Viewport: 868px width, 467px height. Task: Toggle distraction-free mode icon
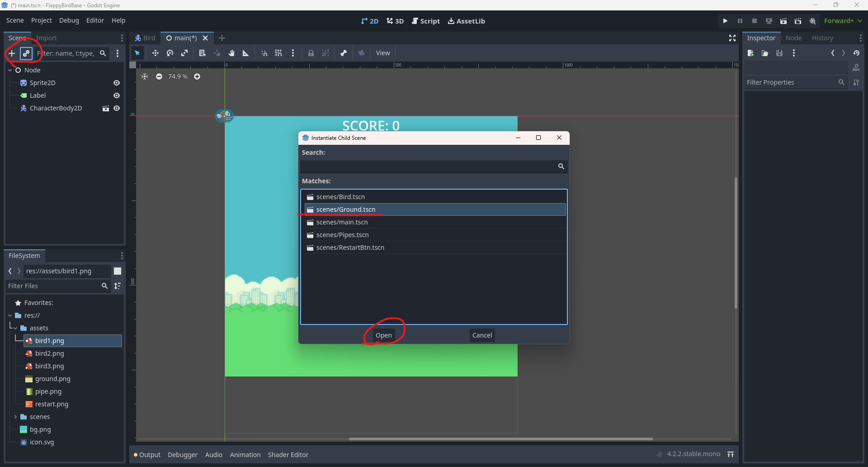[732, 38]
